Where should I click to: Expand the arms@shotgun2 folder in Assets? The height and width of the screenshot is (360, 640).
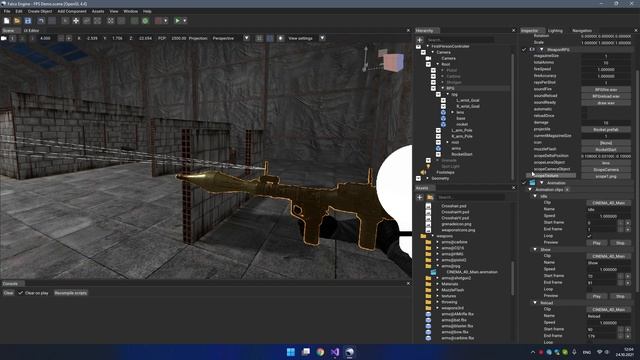click(x=438, y=278)
